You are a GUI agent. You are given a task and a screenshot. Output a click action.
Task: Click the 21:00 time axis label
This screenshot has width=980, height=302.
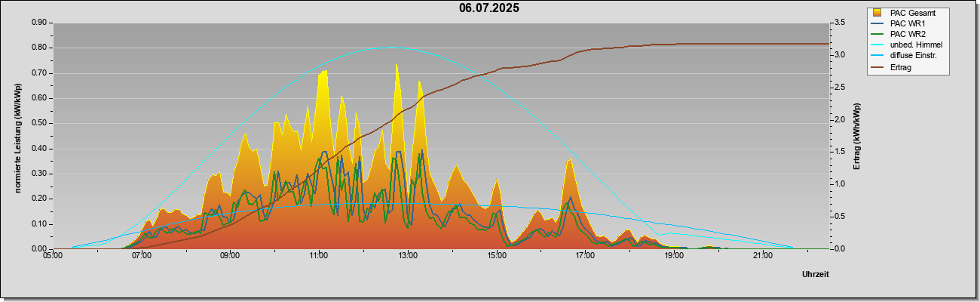click(762, 257)
